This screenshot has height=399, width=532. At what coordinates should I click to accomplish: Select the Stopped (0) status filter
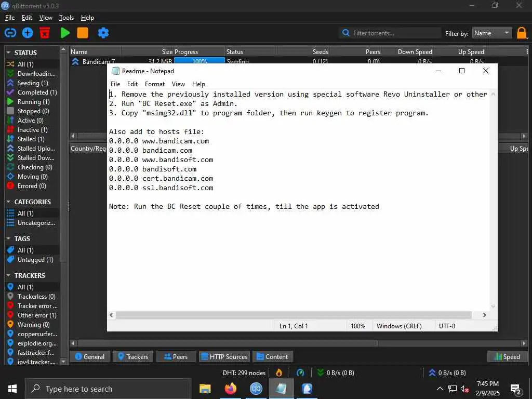coord(33,111)
